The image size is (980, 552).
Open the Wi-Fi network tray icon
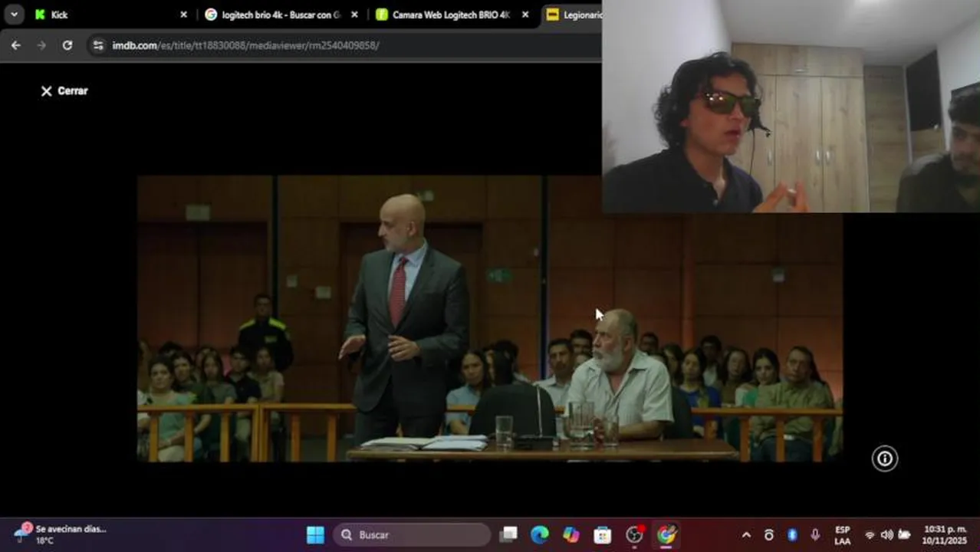pyautogui.click(x=870, y=535)
